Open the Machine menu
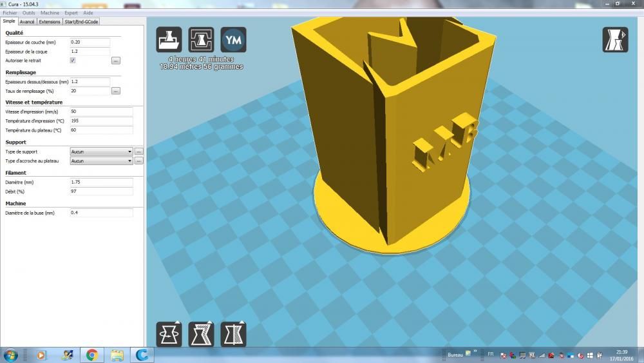 coord(50,13)
